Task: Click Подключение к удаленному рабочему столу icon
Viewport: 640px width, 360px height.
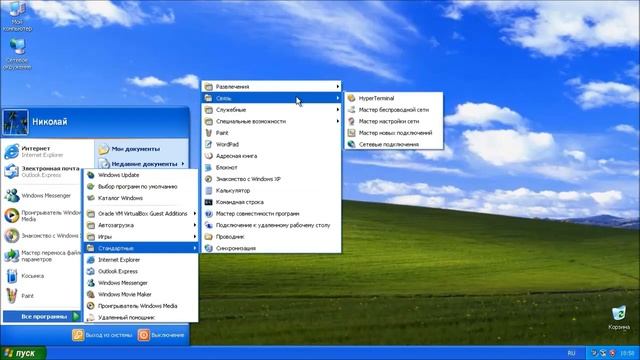Action: coord(209,225)
